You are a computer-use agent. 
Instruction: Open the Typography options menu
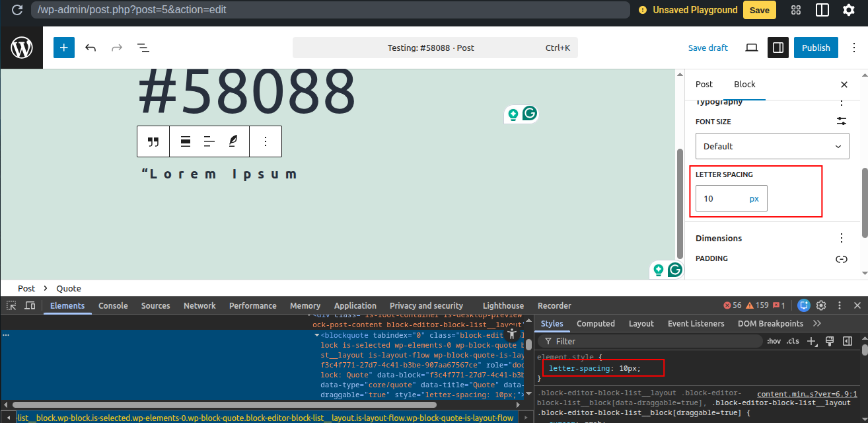tap(841, 102)
